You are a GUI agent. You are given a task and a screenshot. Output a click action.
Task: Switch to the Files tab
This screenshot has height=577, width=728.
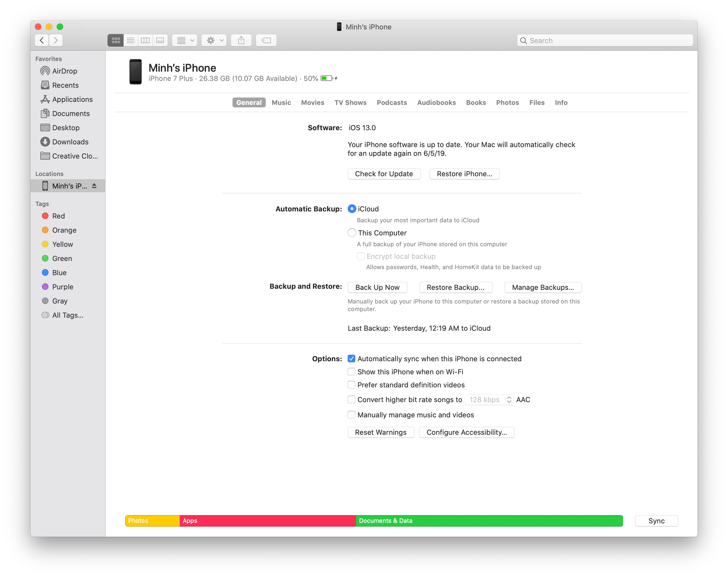537,103
